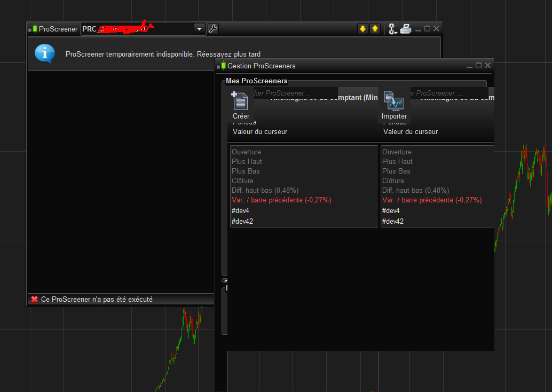Minimize the Gestion ProScreeners window
The height and width of the screenshot is (392, 552).
[469, 66]
